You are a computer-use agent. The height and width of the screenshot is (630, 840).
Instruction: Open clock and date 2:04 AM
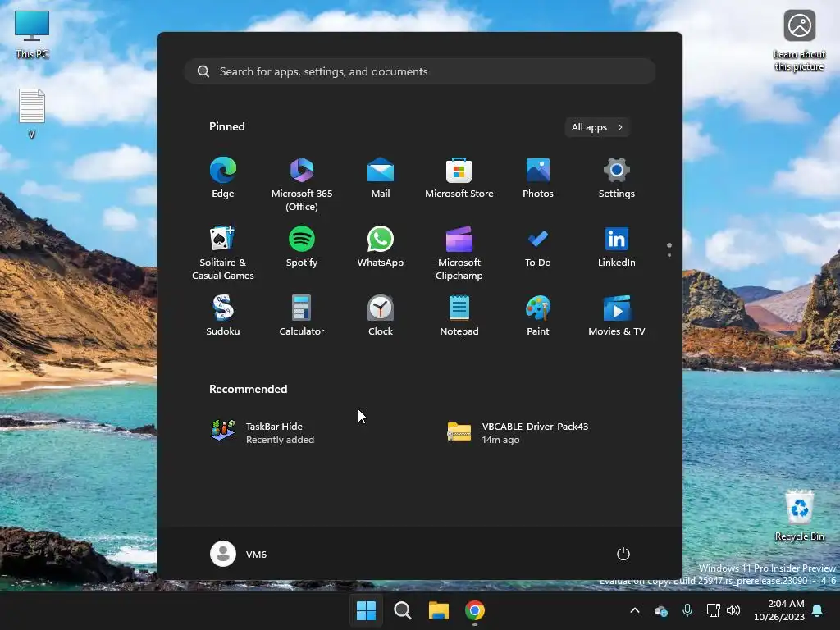(x=779, y=610)
